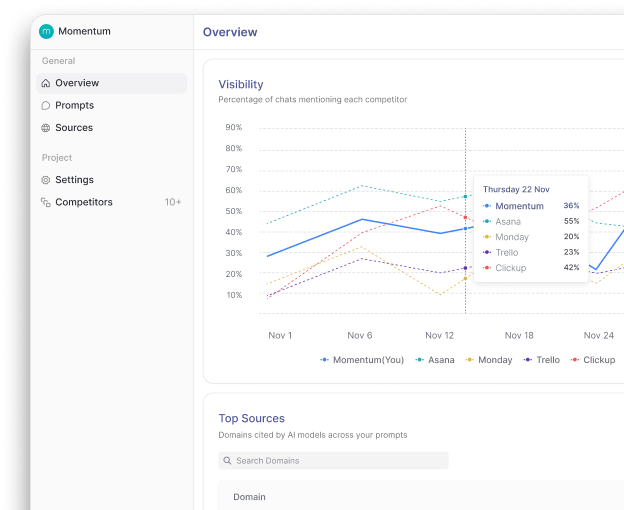Screen dimensions: 624x510
Task: Click the Top Sources section title
Action: click(x=252, y=419)
